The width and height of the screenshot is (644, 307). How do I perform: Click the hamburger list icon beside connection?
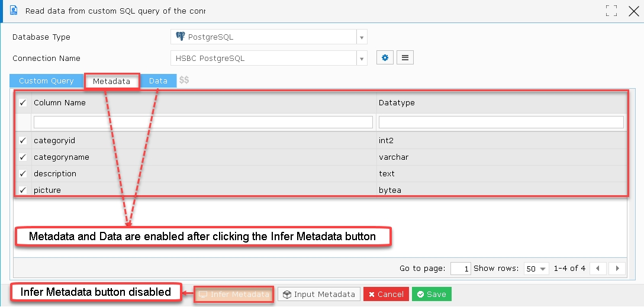pos(405,58)
